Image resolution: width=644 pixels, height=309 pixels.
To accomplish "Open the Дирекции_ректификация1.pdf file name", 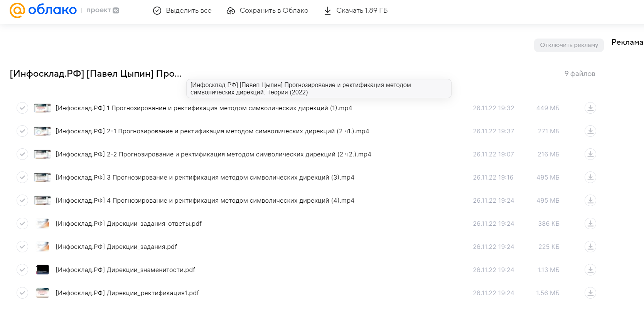I will pyautogui.click(x=127, y=293).
